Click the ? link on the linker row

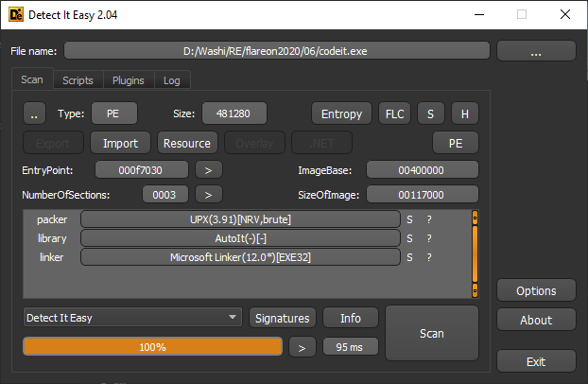[429, 257]
